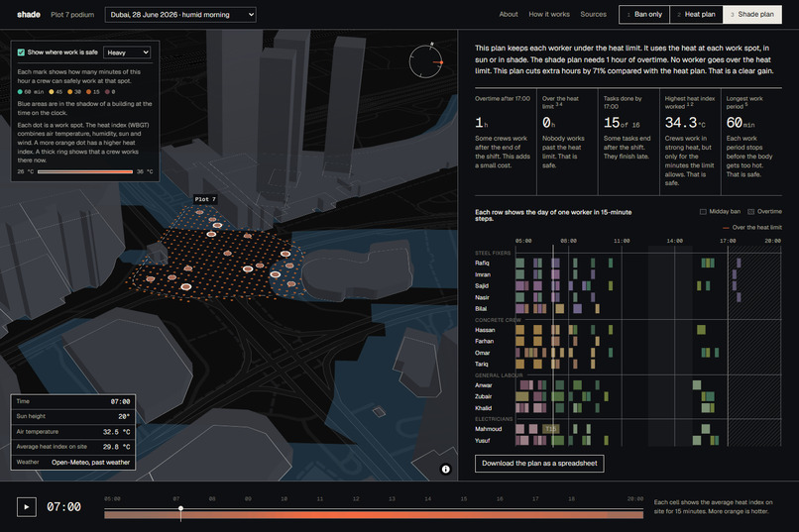Select worker row Imran
Screen dimensions: 799x532
pos(628,274)
